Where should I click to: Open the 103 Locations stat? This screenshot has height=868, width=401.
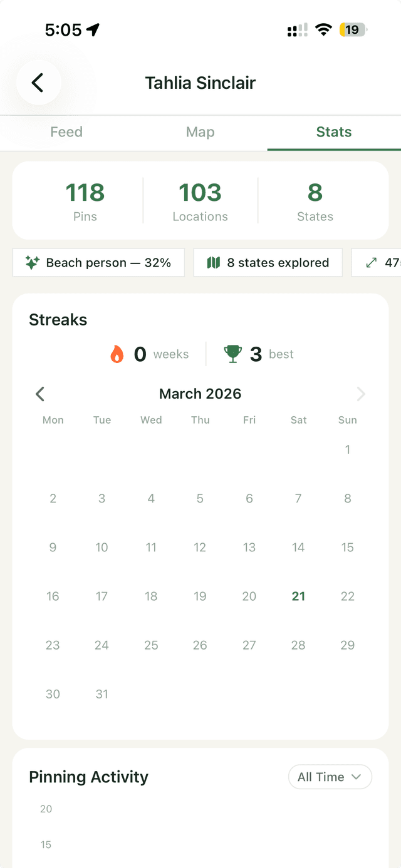(x=200, y=200)
